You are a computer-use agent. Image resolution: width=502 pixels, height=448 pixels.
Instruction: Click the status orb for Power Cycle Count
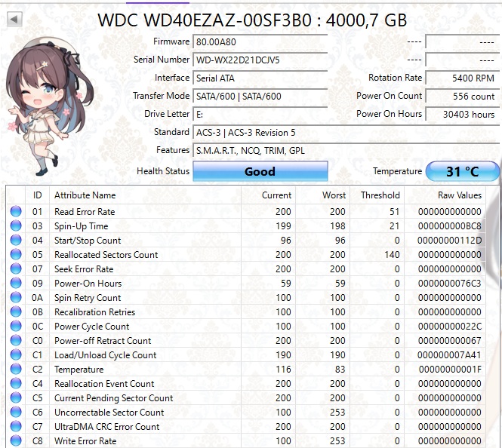[16, 326]
